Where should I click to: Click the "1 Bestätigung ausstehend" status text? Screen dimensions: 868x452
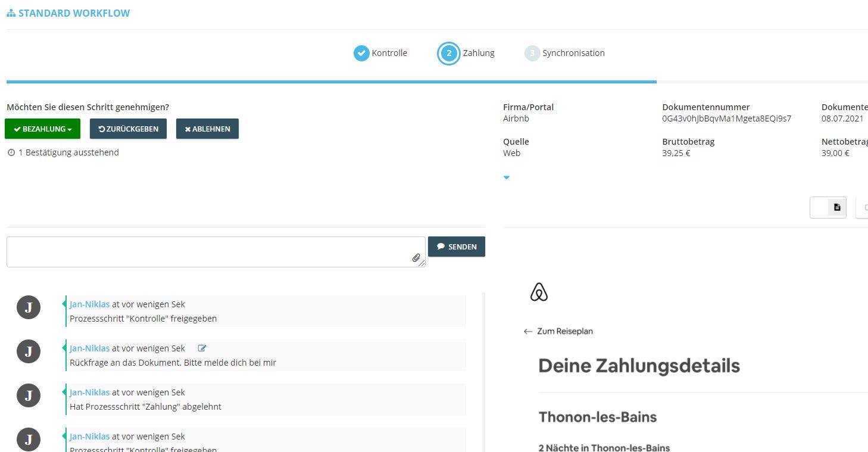(x=68, y=152)
